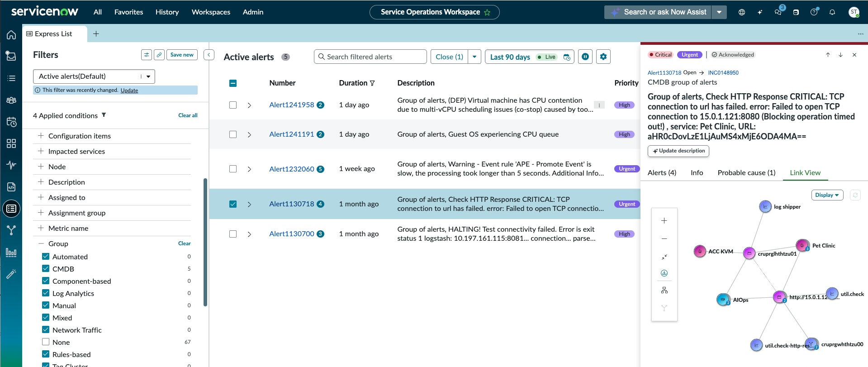Image resolution: width=868 pixels, height=367 pixels.
Task: Select checkbox for Alert1241958 row
Action: (x=233, y=105)
